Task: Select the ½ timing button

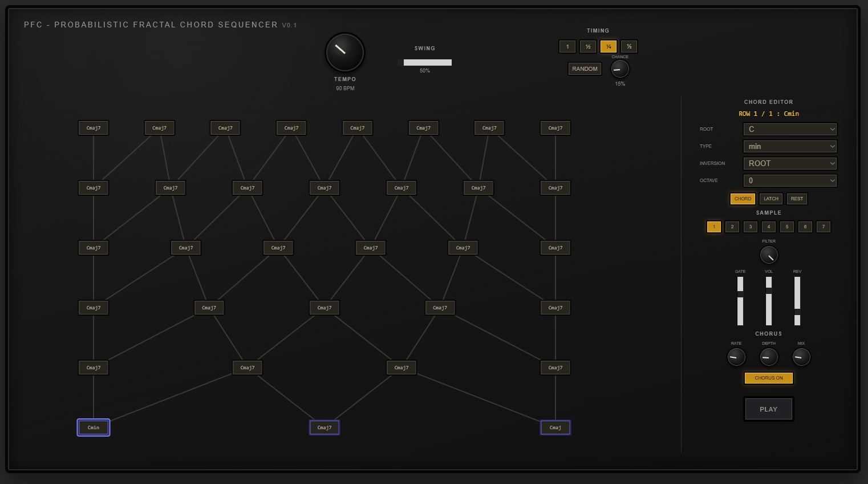Action: tap(588, 47)
